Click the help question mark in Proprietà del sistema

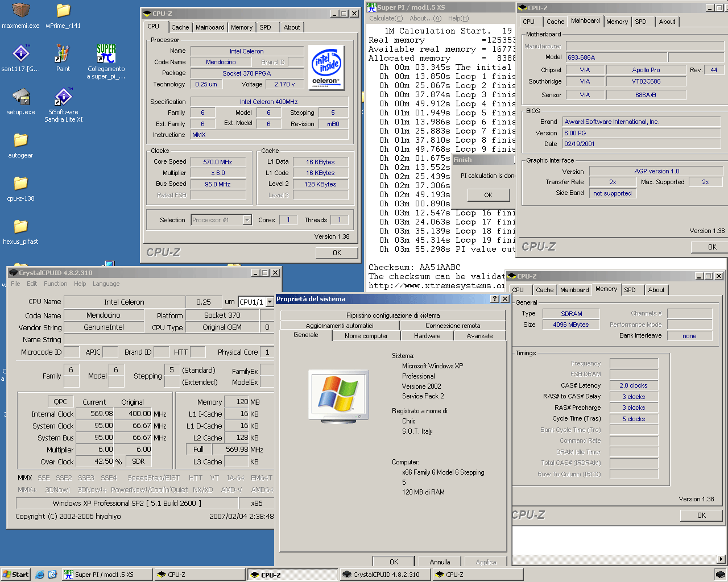[495, 299]
